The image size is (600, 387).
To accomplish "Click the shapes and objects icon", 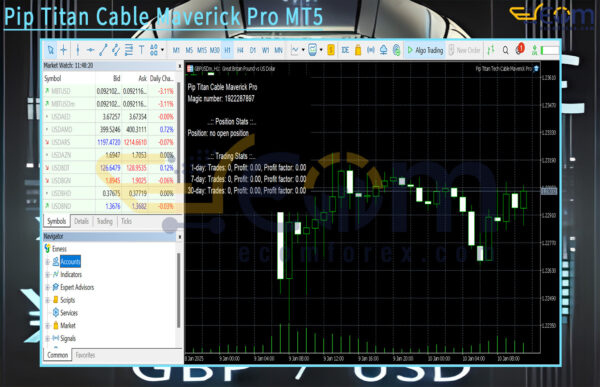I will click(154, 50).
